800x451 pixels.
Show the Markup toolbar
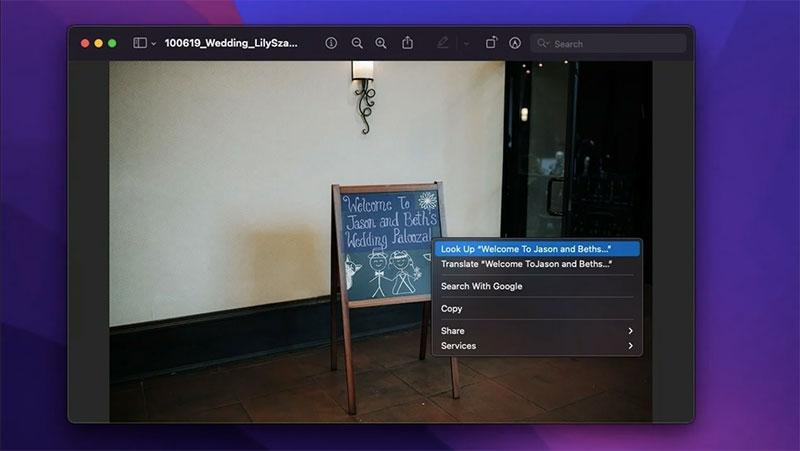(515, 43)
